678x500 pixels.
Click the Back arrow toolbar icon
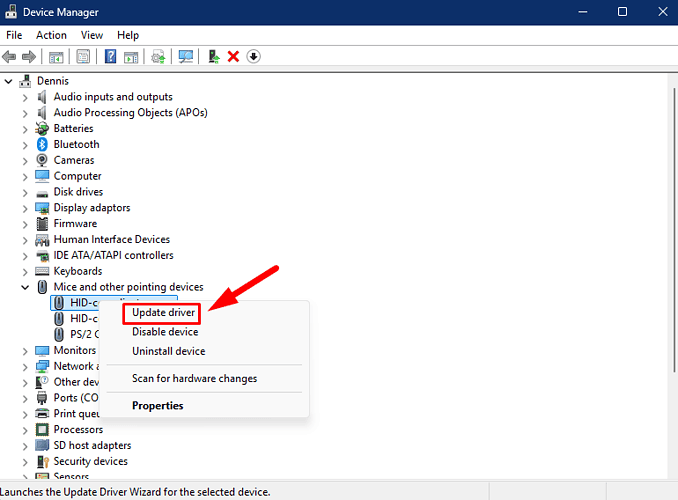(10, 56)
